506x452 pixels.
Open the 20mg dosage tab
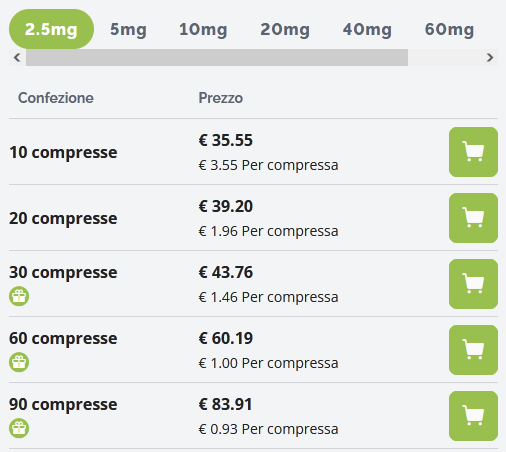285,29
